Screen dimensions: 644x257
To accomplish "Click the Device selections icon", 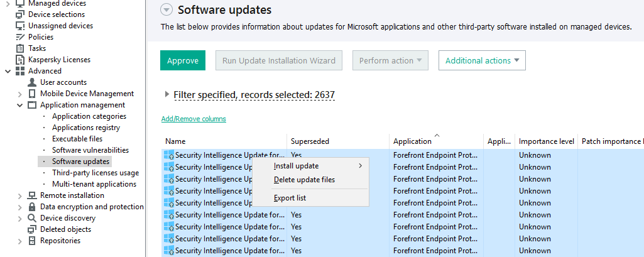I will pos(20,14).
